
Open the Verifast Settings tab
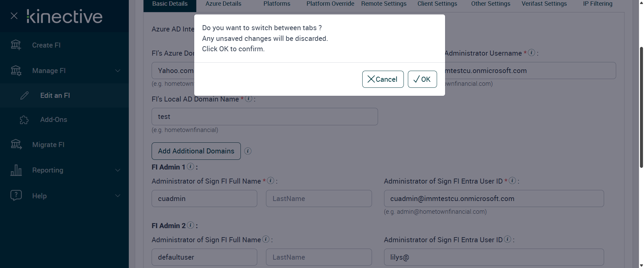544,4
